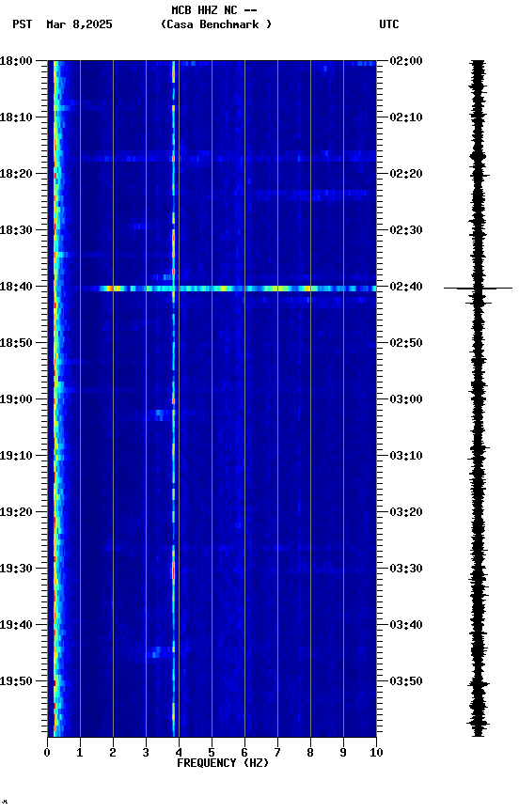Click the 'Mar 8,2025' date label
The height and width of the screenshot is (812, 519).
coord(79,24)
